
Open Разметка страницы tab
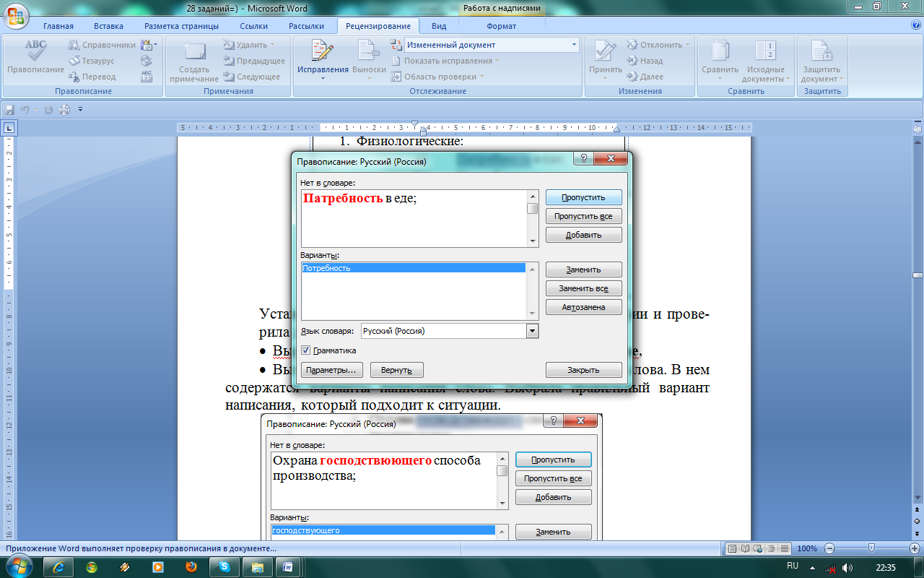(x=181, y=26)
